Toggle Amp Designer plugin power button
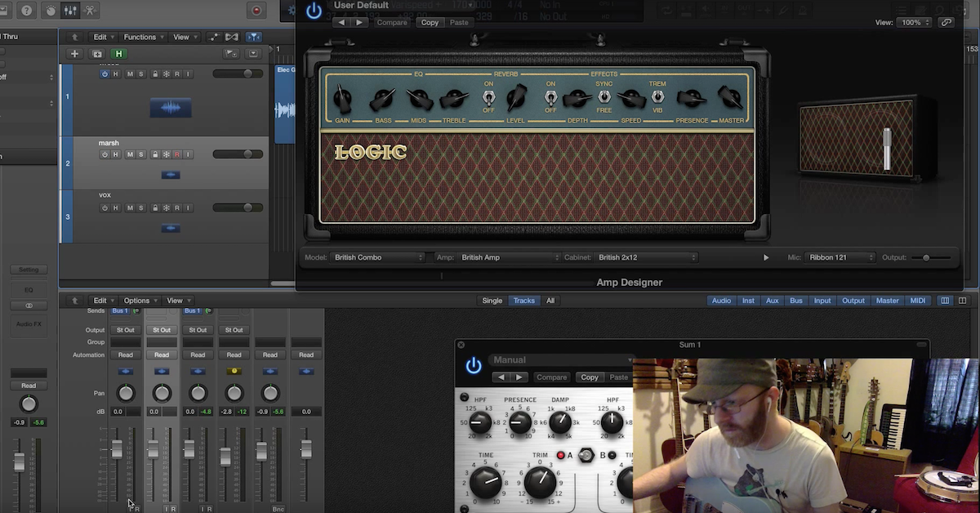 (x=314, y=11)
